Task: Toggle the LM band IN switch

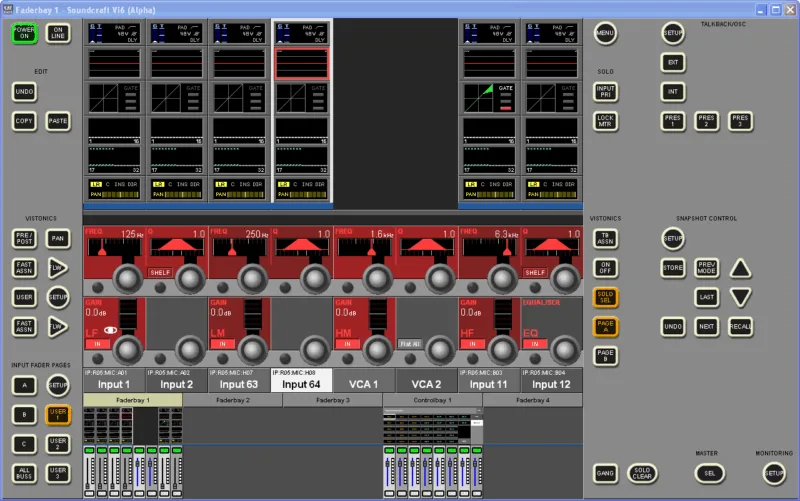Action: [x=222, y=344]
